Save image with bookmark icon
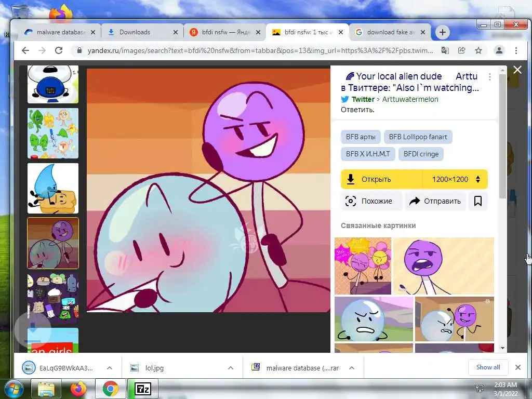 click(478, 201)
